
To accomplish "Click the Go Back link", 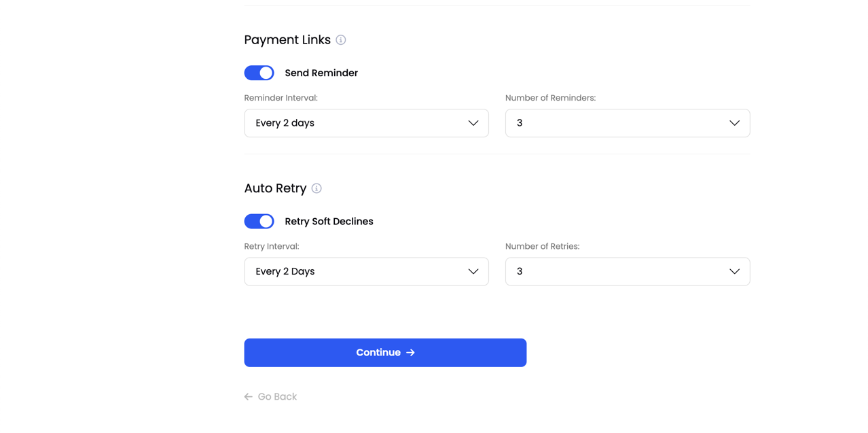I will click(276, 396).
